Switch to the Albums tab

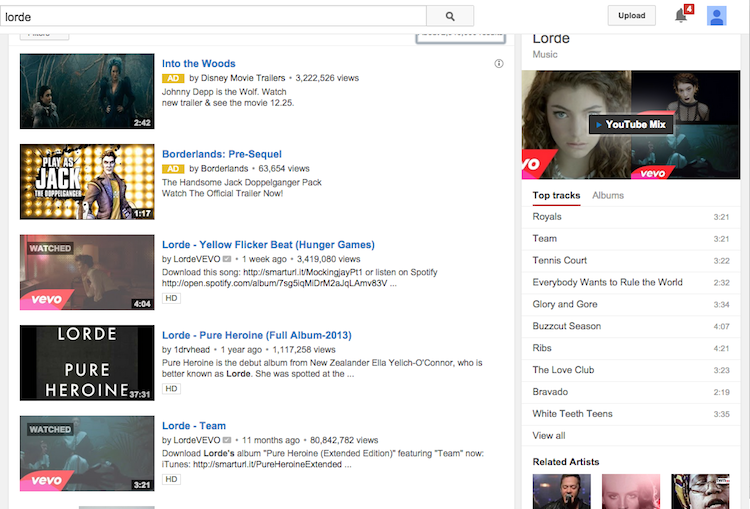(608, 195)
